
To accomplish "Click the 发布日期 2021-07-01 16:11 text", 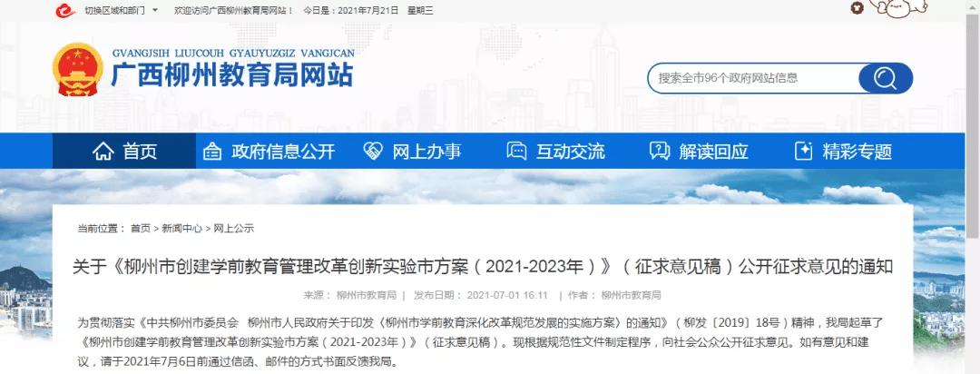I will click(x=481, y=295).
